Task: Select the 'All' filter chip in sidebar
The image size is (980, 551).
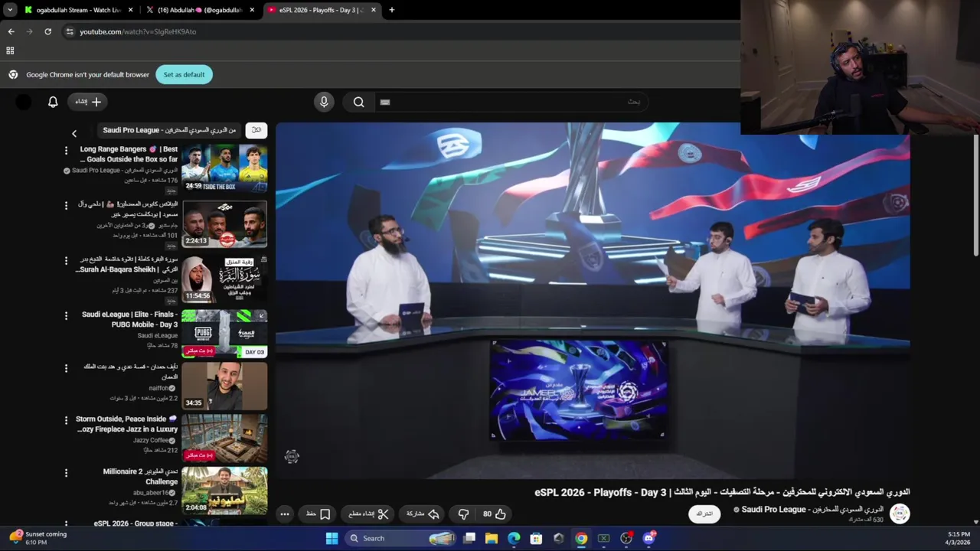Action: pyautogui.click(x=257, y=130)
